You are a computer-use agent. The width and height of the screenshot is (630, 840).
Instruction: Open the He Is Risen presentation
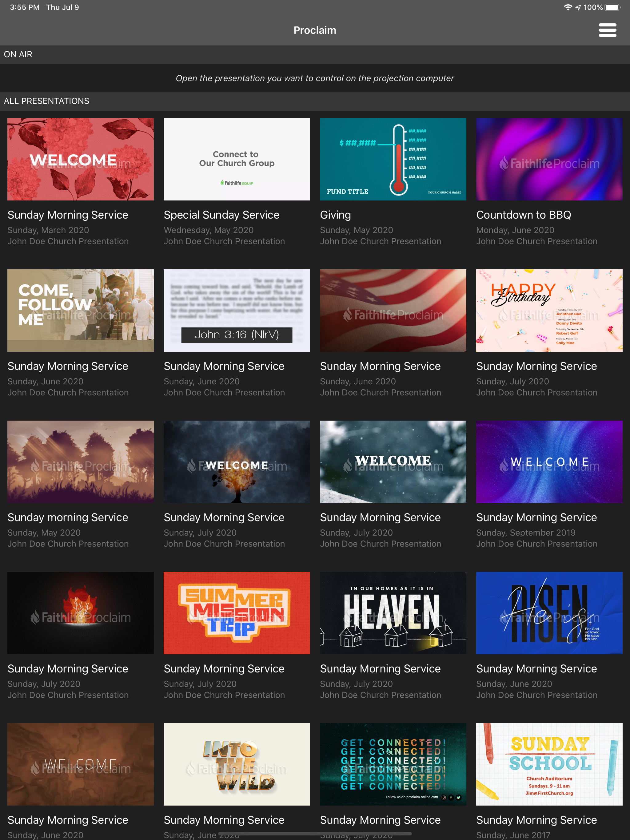click(x=549, y=613)
